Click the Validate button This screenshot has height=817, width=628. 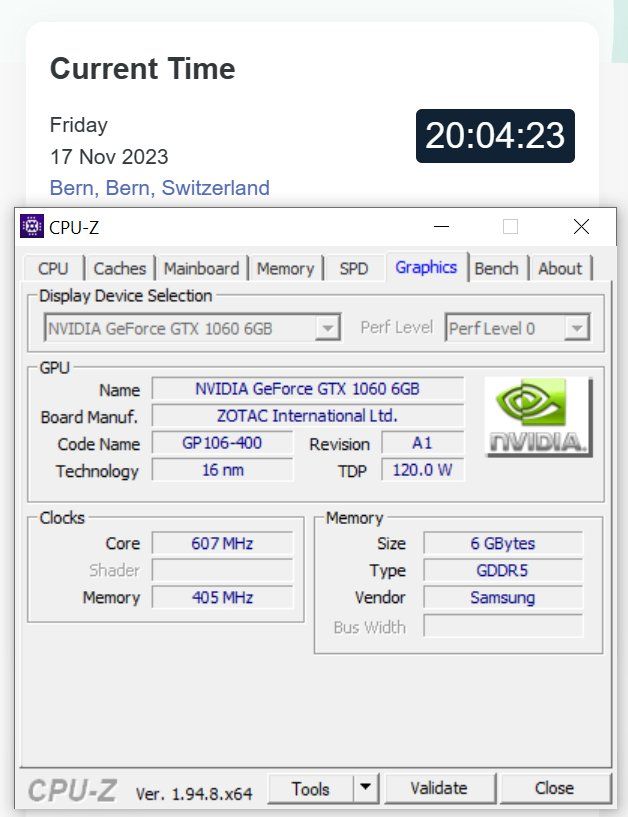click(x=439, y=788)
